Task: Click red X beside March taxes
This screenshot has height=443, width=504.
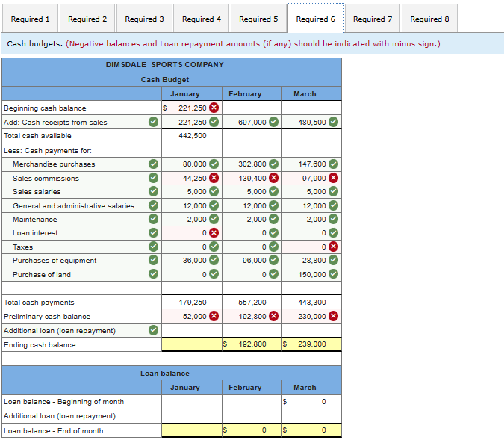Action: 333,247
